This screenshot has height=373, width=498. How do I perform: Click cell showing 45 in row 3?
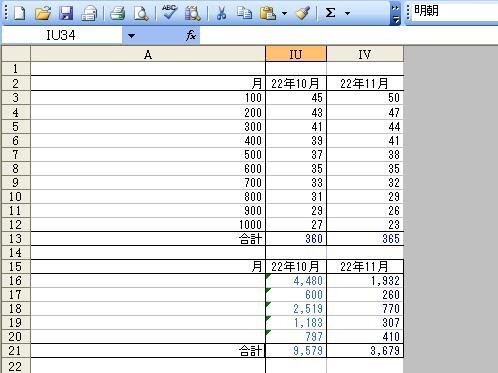[x=296, y=98]
